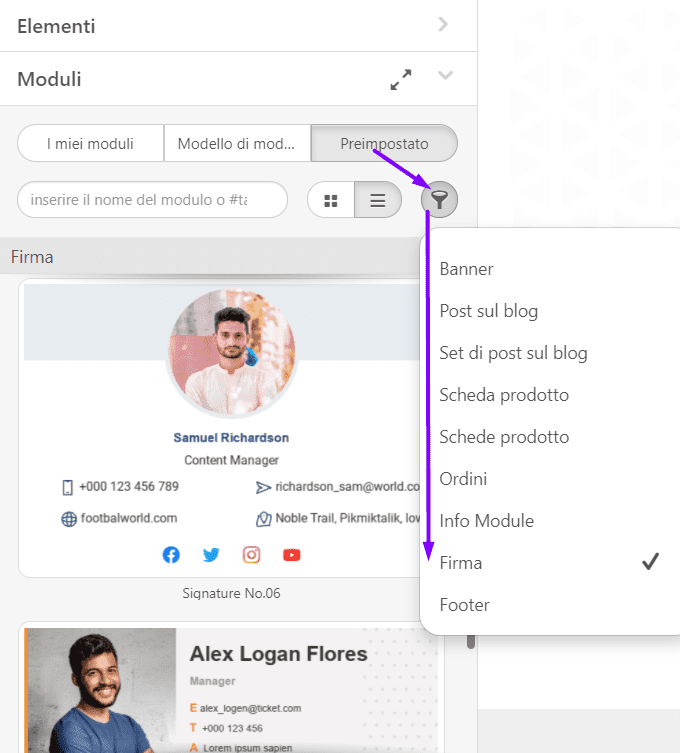Click the YouTube icon in Signature No.06
The image size is (680, 753).
(291, 555)
